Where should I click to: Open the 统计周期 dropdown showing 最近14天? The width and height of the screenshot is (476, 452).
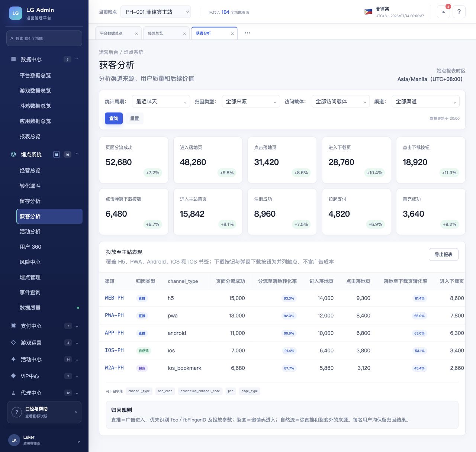(161, 101)
